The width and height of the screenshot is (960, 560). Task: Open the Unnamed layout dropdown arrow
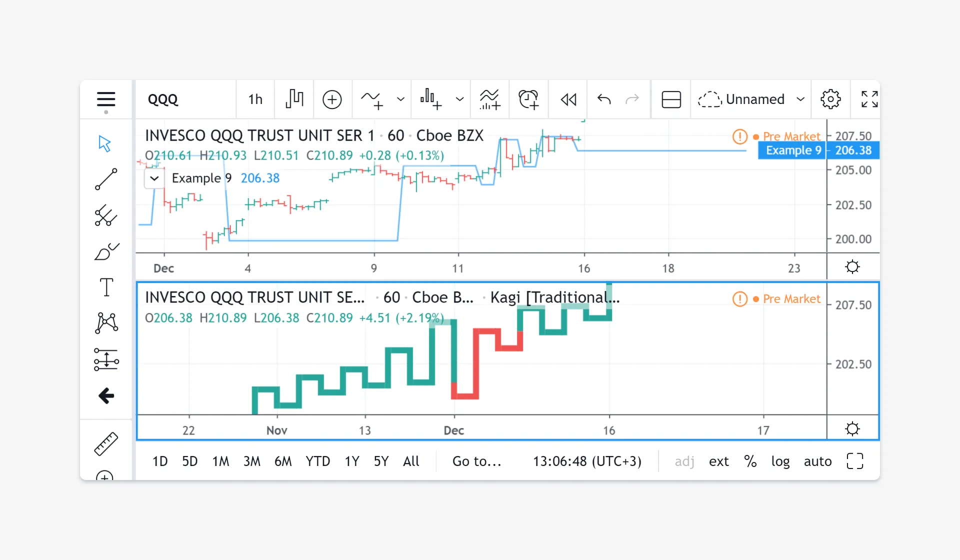(800, 99)
